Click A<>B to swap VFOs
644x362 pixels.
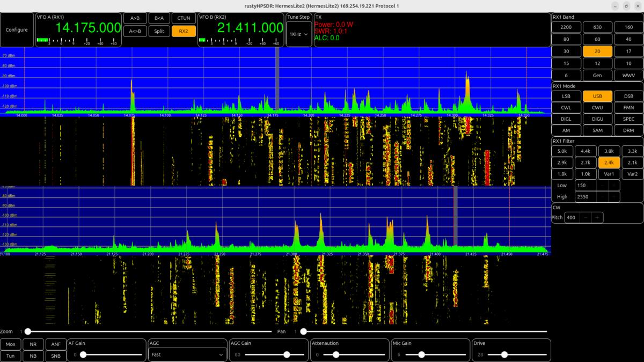(135, 31)
